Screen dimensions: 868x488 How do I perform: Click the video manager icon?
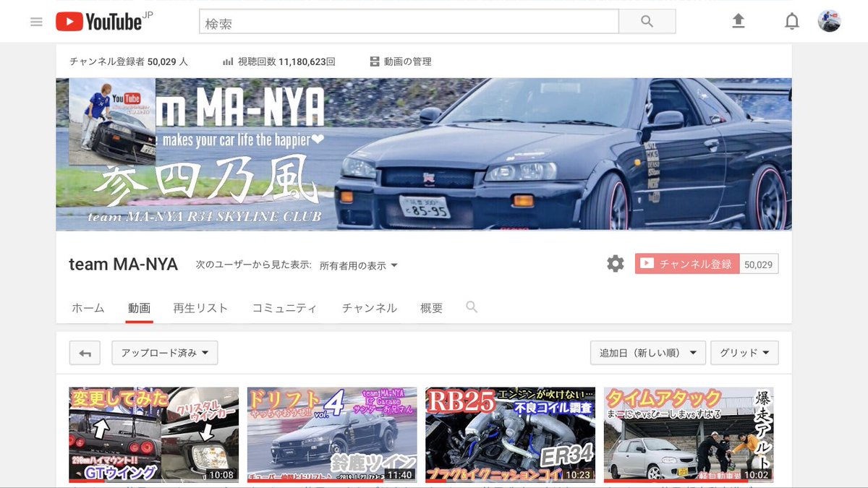click(x=375, y=61)
